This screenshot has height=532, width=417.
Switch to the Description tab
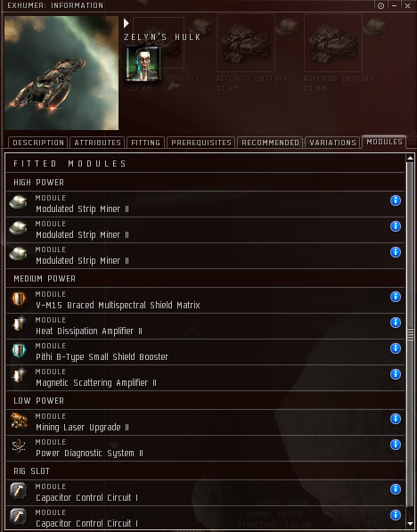[38, 143]
